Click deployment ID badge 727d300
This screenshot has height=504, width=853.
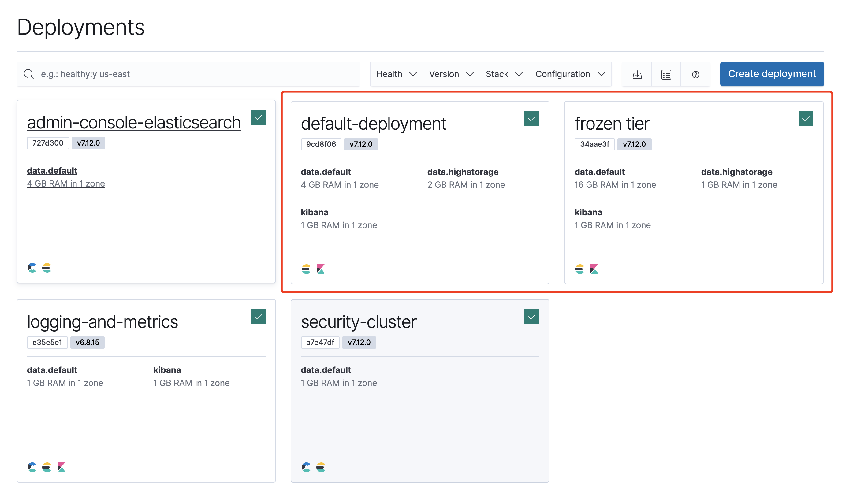[x=48, y=143]
